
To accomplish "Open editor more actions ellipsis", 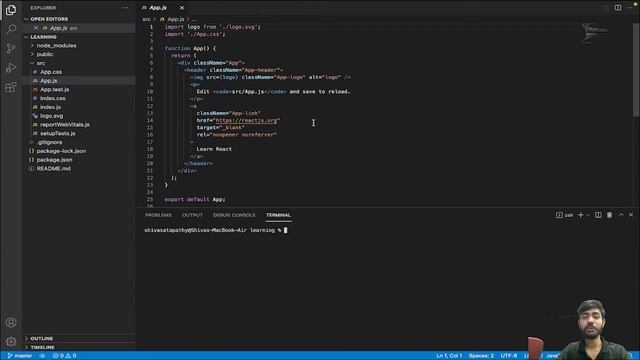I will [x=630, y=8].
